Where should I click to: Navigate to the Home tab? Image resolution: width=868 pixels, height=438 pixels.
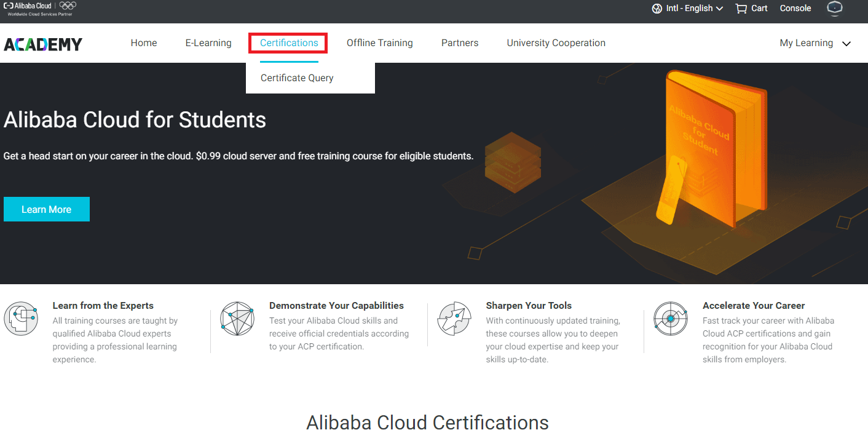(x=143, y=42)
